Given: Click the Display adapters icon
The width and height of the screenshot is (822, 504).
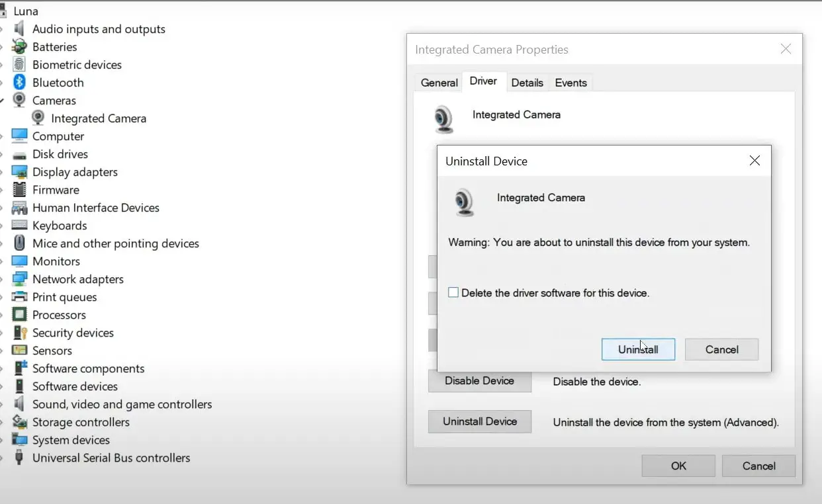Looking at the screenshot, I should coord(19,172).
